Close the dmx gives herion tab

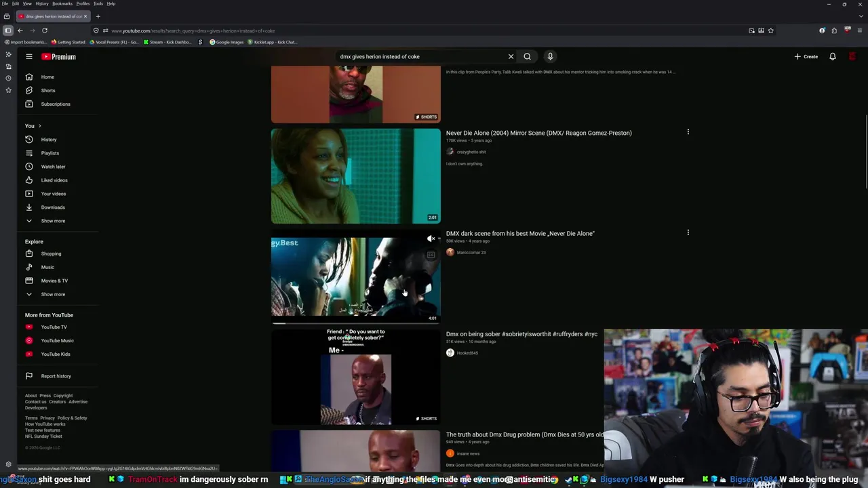tap(85, 16)
